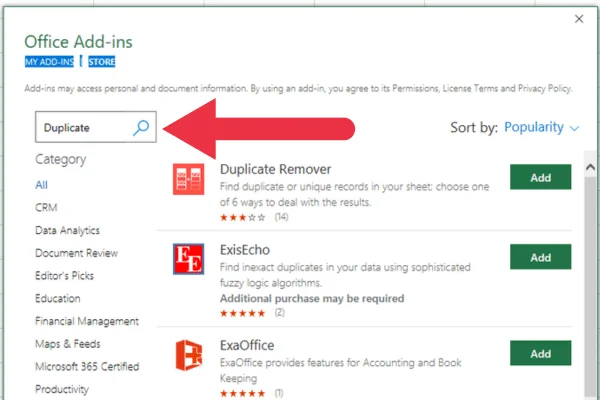Screen dimensions: 600x400
Task: Select the Education category
Action: pos(58,298)
